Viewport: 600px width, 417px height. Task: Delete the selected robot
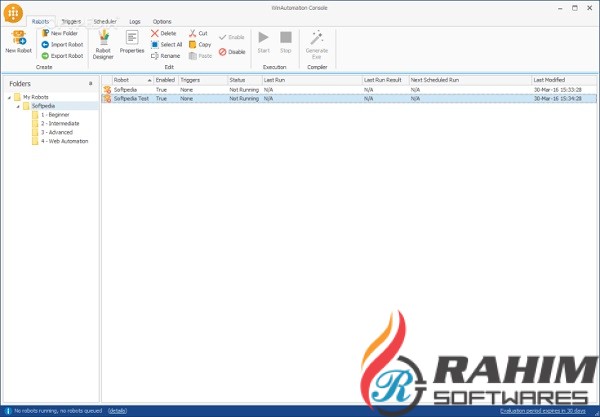pyautogui.click(x=163, y=33)
